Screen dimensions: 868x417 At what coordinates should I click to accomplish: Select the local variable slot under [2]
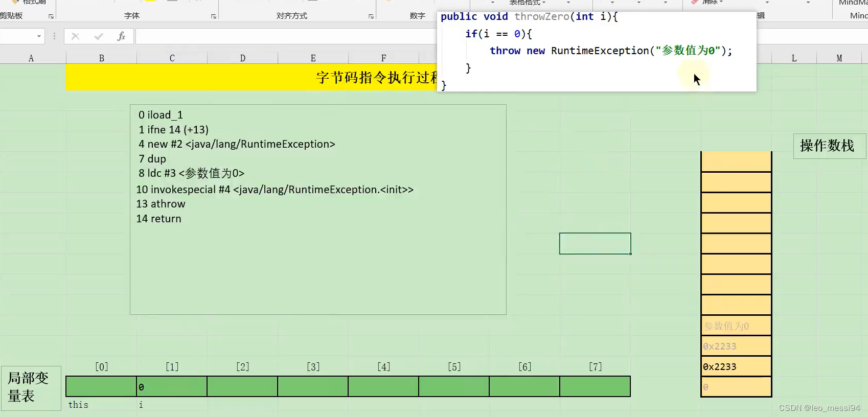pyautogui.click(x=242, y=386)
